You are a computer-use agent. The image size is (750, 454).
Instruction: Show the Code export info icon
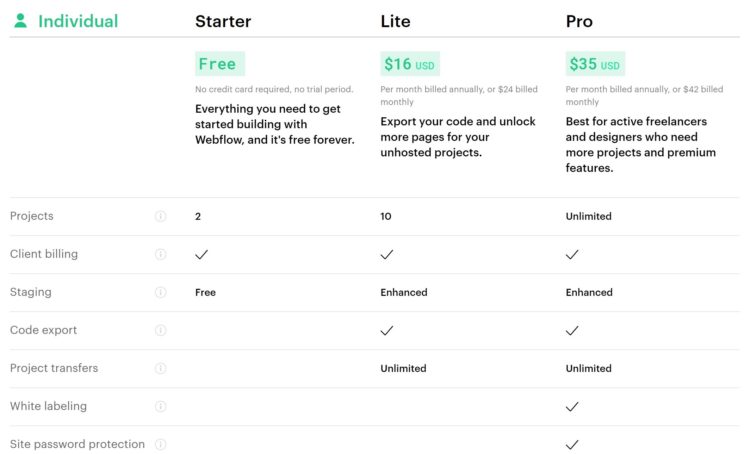point(161,330)
